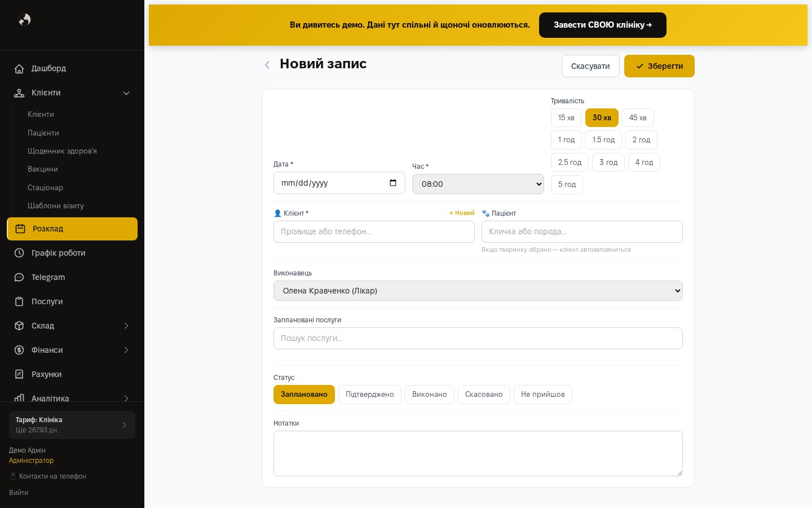Click the Дашборд home icon
Viewport: 812px width, 508px height.
pyautogui.click(x=19, y=69)
